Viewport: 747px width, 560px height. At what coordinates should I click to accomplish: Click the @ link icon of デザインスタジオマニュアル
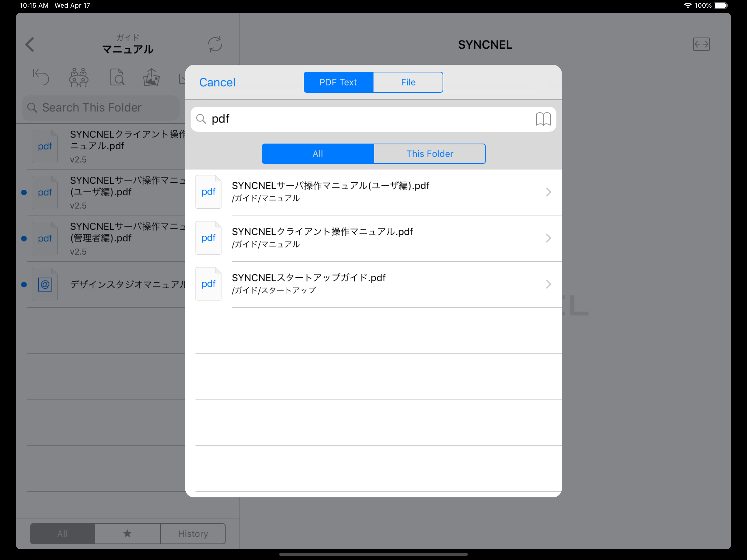pyautogui.click(x=45, y=284)
